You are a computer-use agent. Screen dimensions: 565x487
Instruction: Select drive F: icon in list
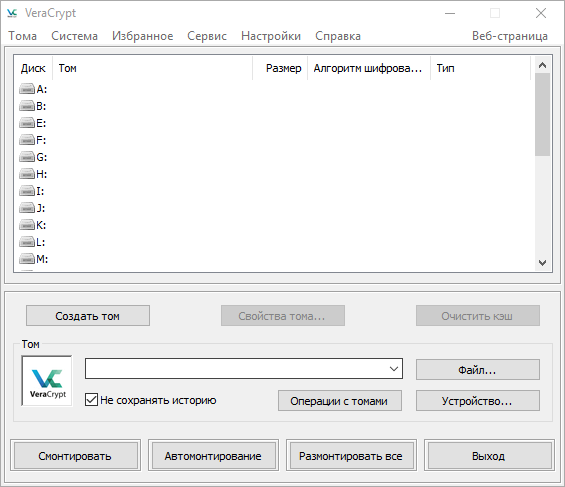pyautogui.click(x=27, y=140)
